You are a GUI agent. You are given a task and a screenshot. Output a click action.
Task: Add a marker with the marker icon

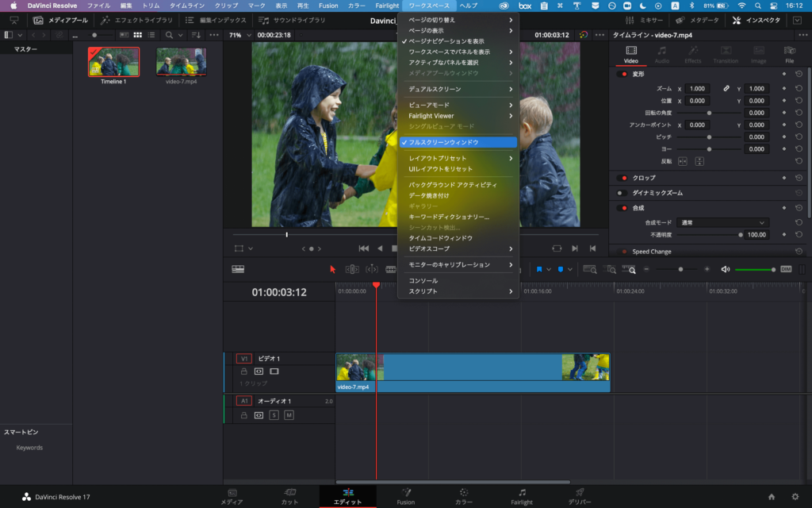[x=561, y=269]
